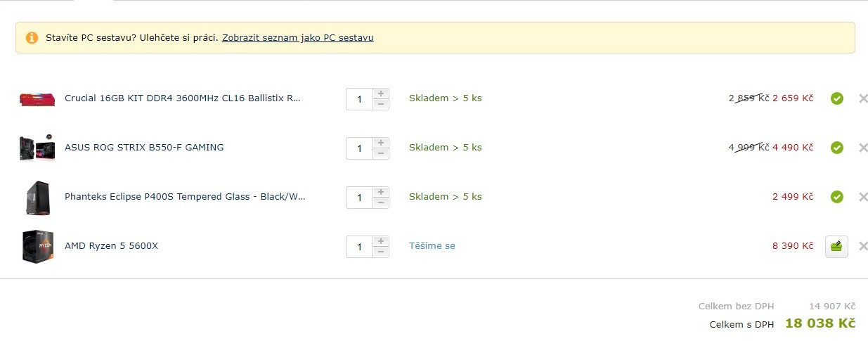The width and height of the screenshot is (868, 341).
Task: Click the ASUS ROG STRIX motherboard thumbnail
Action: pos(37,148)
